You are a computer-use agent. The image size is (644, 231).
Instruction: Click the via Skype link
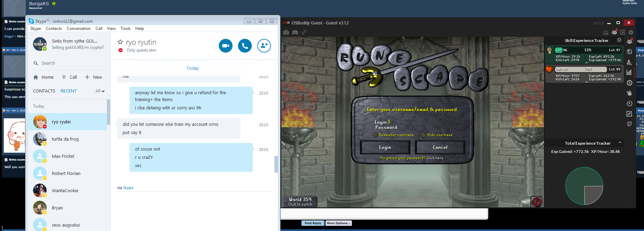click(x=128, y=188)
